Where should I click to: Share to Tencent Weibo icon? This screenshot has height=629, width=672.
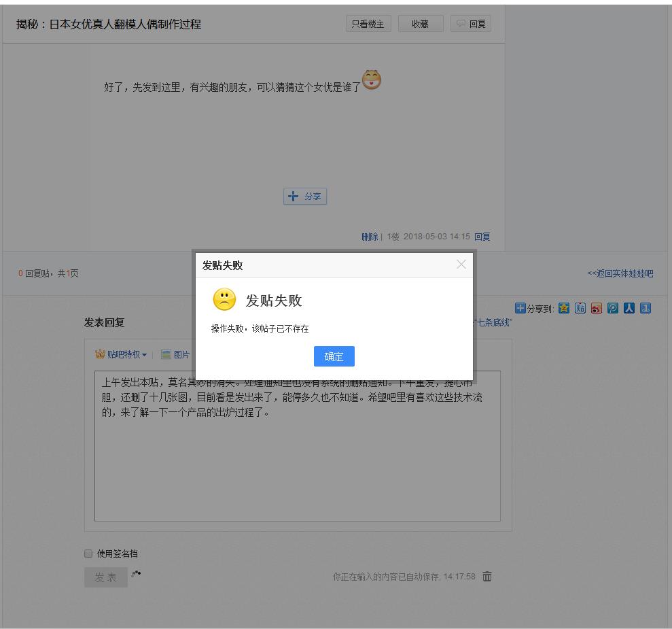(613, 308)
